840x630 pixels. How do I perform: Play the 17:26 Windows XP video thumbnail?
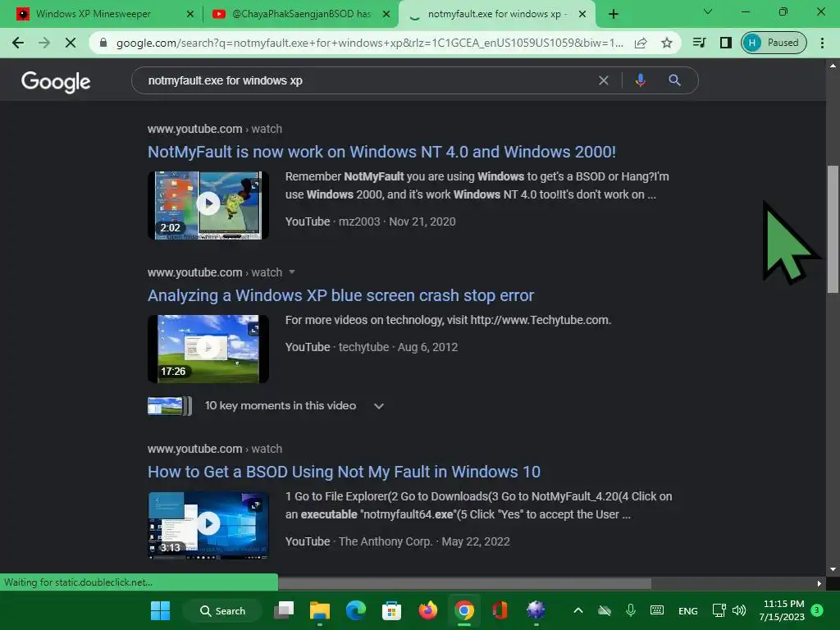point(208,349)
